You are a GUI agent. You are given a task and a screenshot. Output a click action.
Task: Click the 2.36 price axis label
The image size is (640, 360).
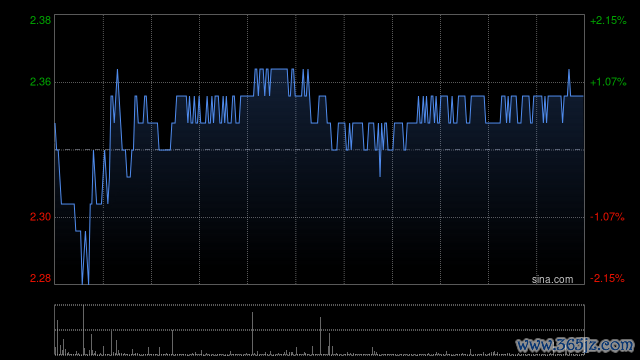[40, 82]
